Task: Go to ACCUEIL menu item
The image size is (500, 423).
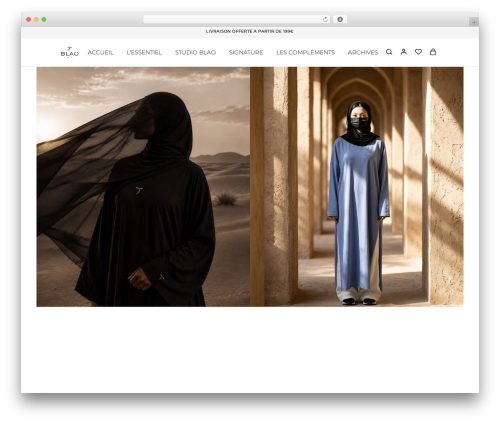Action: [100, 52]
